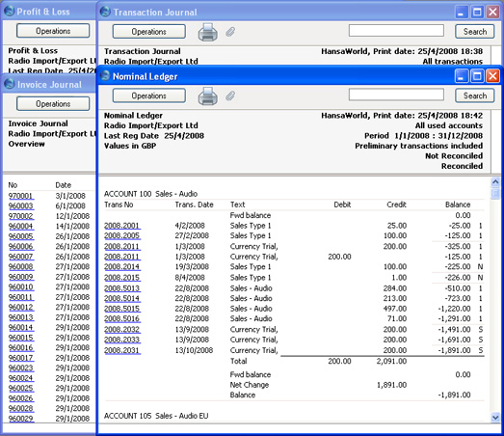Click the Search button in Transaction Journal

point(475,32)
